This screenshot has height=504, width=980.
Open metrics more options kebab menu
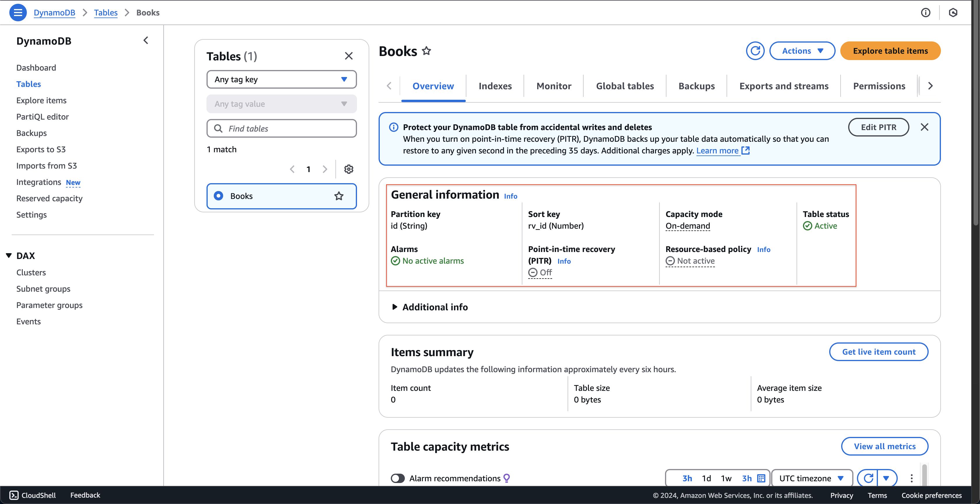click(911, 478)
